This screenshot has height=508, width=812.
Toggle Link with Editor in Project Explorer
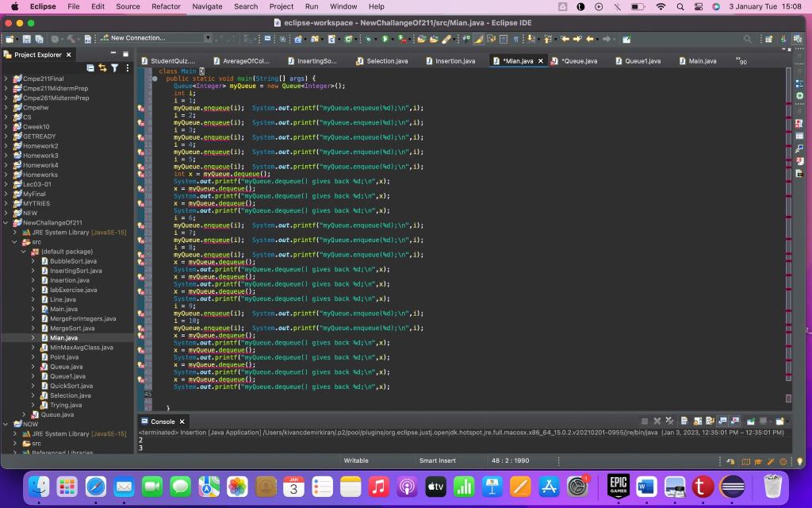click(102, 67)
